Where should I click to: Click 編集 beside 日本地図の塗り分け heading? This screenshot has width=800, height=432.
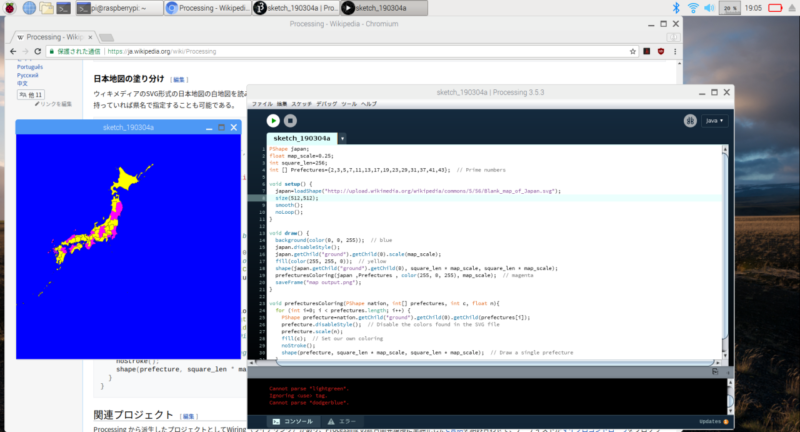pyautogui.click(x=179, y=80)
